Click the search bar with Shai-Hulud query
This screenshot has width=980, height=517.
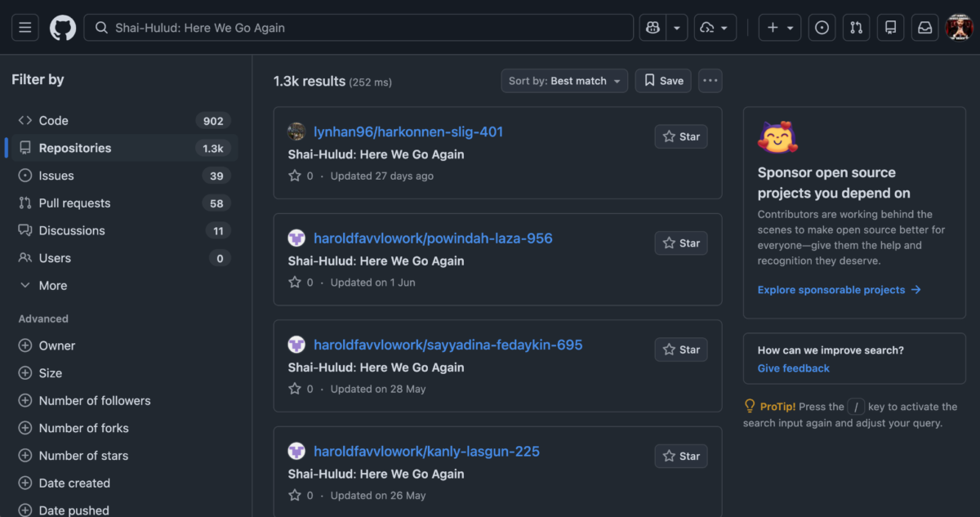point(359,28)
